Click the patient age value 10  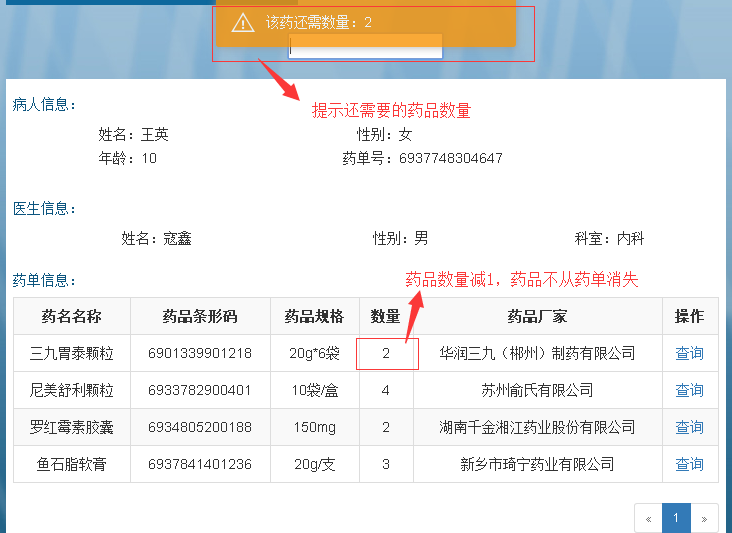(x=149, y=159)
